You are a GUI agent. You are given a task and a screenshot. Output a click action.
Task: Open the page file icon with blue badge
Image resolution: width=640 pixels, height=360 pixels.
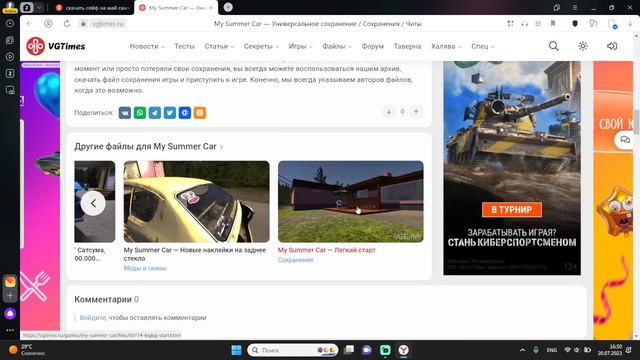(x=612, y=24)
